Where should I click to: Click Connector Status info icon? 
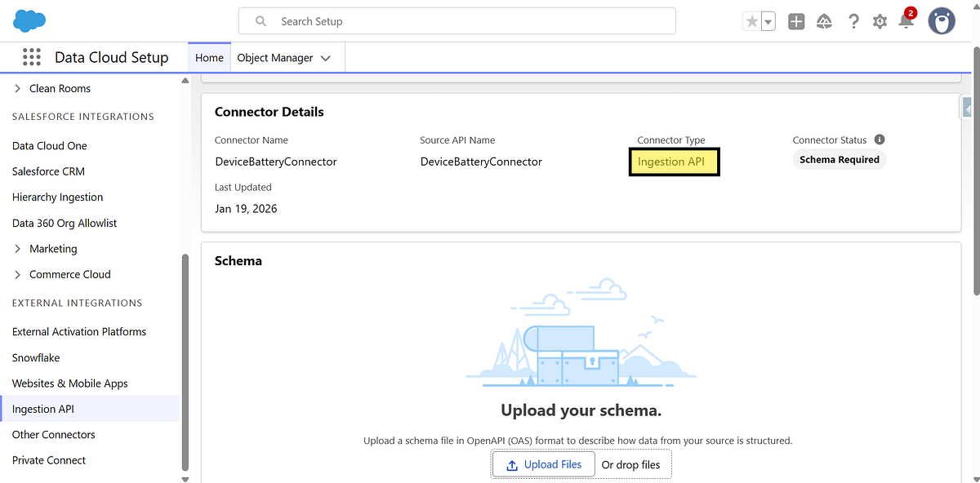click(880, 140)
